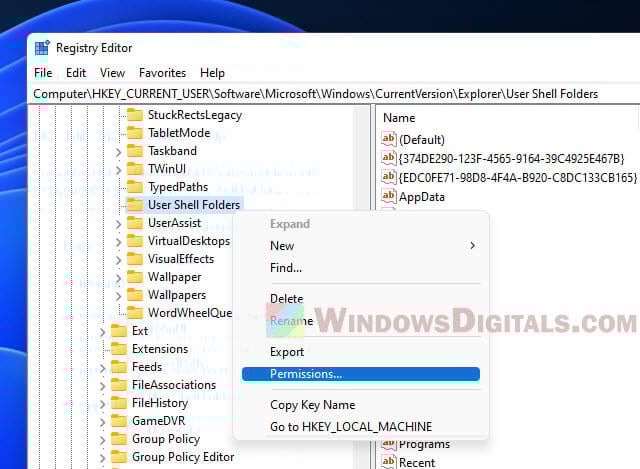Click the Feeds folder icon
Image resolution: width=640 pixels, height=469 pixels.
point(119,367)
